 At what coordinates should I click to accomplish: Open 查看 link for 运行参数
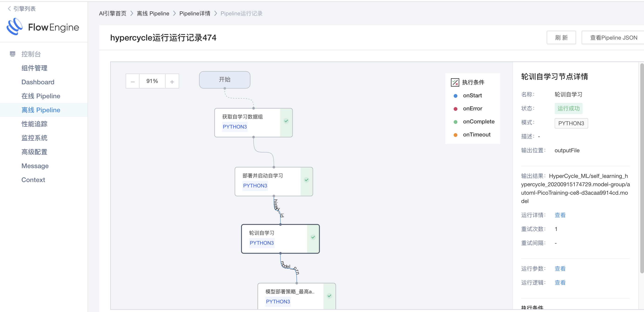560,269
